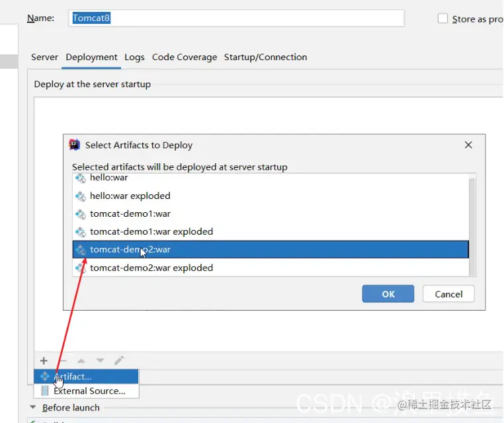Click the Move Down arrow icon
The height and width of the screenshot is (423, 504).
click(x=100, y=361)
